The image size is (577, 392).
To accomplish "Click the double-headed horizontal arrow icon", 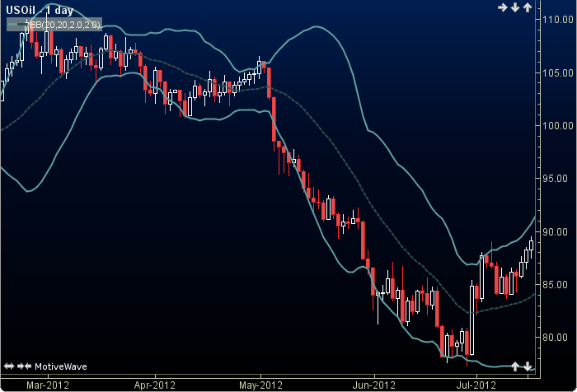I will pyautogui.click(x=9, y=366).
